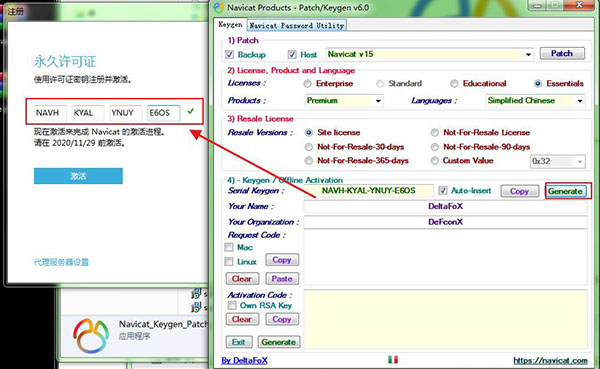Select Custom Value resale option
The image size is (600, 369).
435,161
